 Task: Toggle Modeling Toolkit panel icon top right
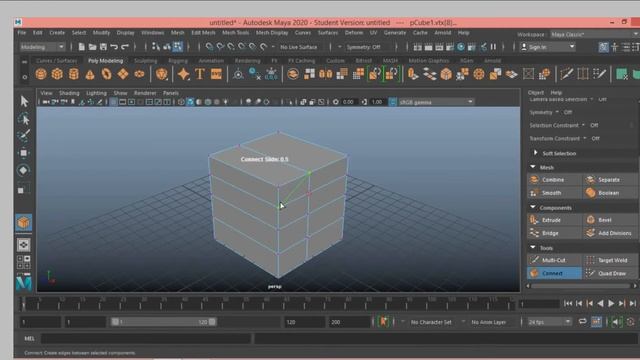pos(604,47)
